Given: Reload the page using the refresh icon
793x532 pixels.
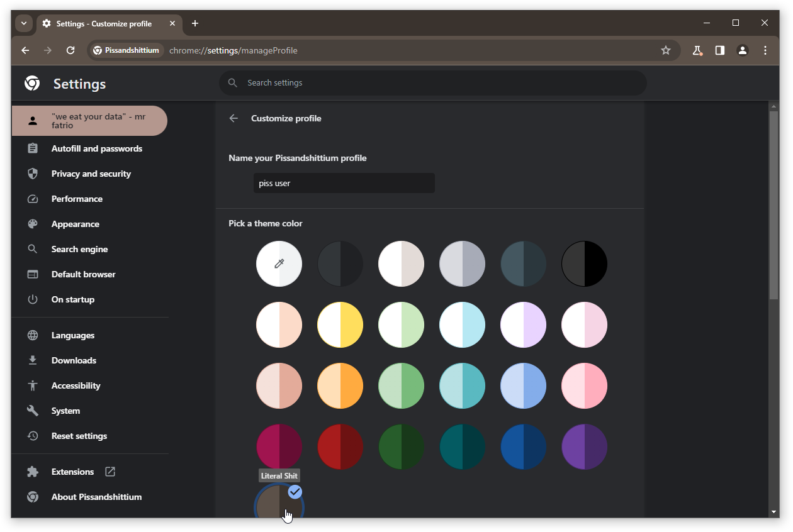Looking at the screenshot, I should click(70, 50).
